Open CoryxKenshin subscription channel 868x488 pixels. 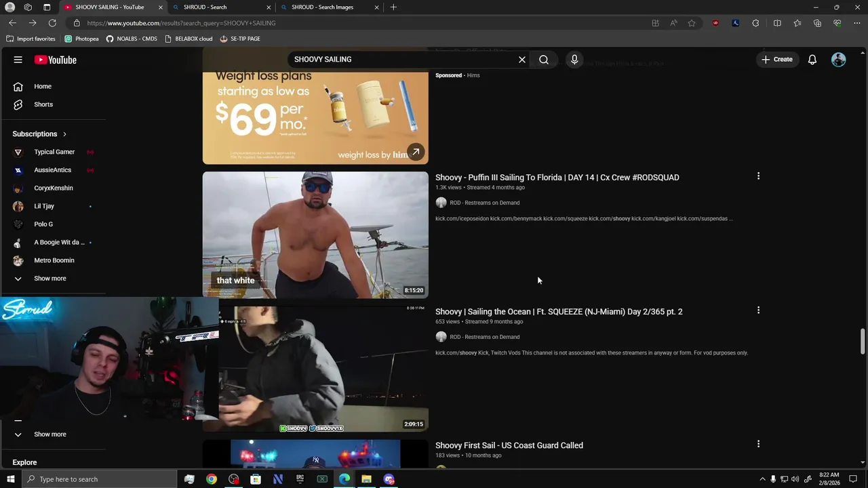point(53,188)
